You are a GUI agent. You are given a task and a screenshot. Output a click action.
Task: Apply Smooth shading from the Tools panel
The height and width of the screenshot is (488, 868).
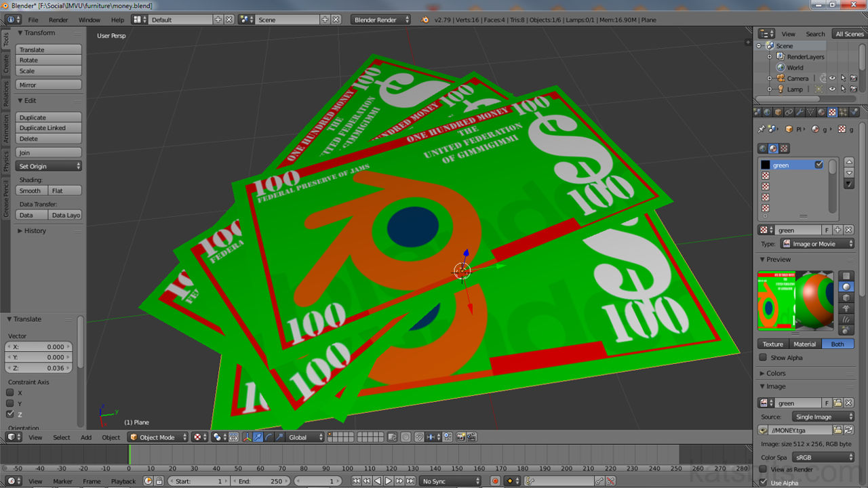[x=31, y=190]
